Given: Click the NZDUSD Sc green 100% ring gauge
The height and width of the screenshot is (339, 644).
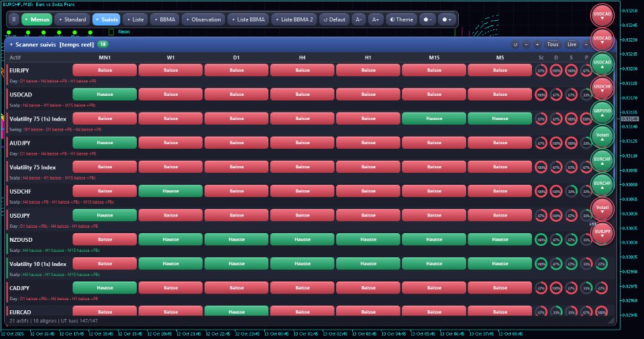Looking at the screenshot, I should tap(541, 240).
